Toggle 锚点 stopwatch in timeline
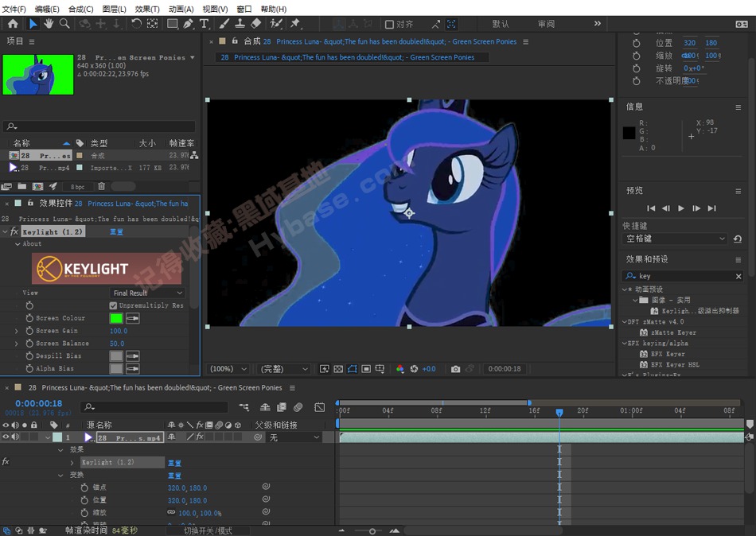Image resolution: width=756 pixels, height=536 pixels. point(85,487)
